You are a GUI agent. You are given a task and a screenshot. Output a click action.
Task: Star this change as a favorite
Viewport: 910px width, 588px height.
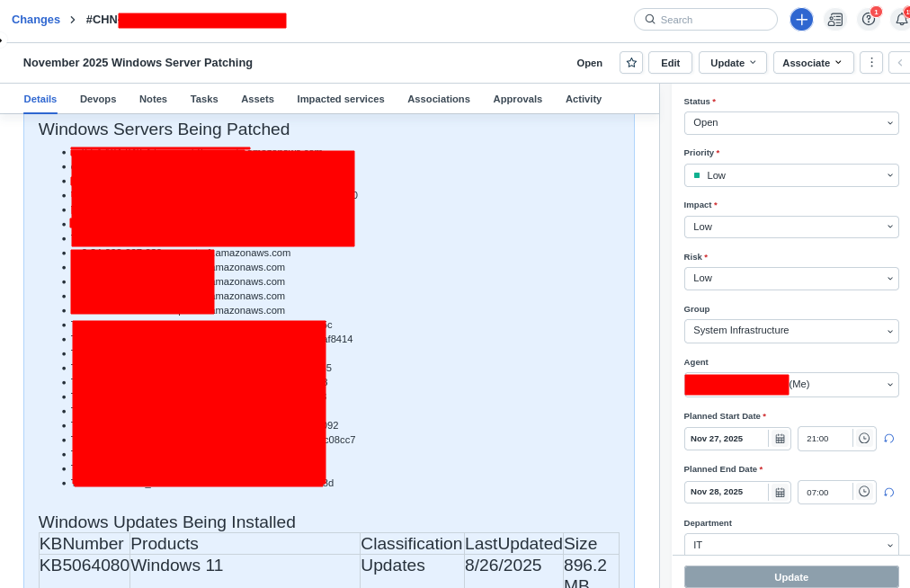click(630, 63)
